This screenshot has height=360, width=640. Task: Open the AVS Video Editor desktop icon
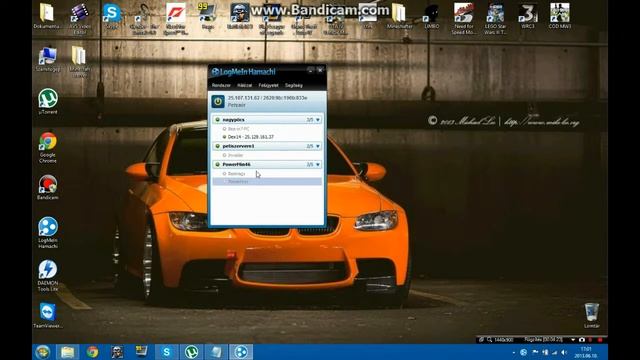[x=79, y=18]
